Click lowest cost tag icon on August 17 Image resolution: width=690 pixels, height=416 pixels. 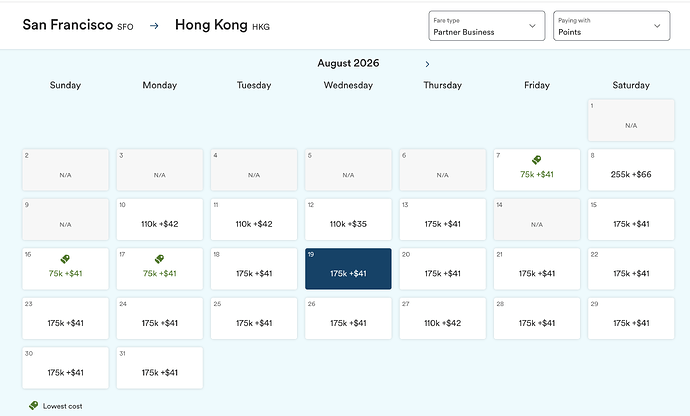coord(159,259)
